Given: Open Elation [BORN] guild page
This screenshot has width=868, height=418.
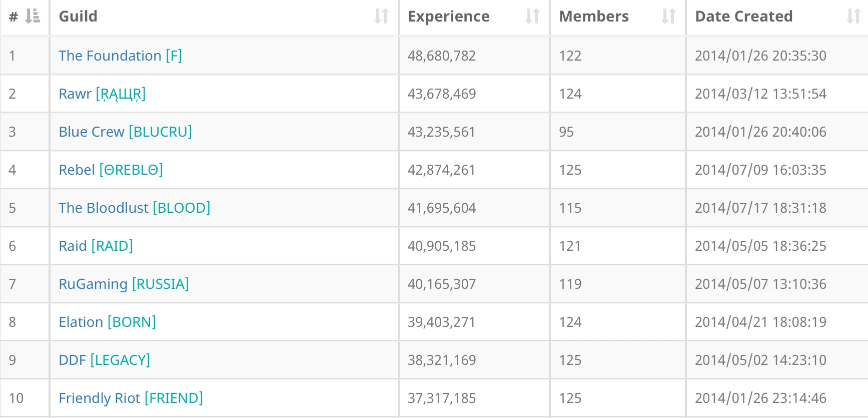Looking at the screenshot, I should pyautogui.click(x=107, y=322).
